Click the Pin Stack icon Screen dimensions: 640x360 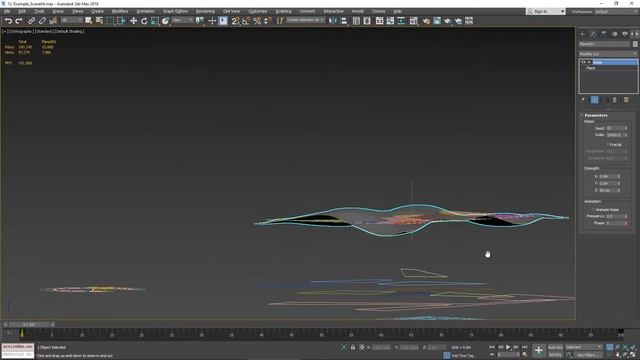tap(583, 100)
